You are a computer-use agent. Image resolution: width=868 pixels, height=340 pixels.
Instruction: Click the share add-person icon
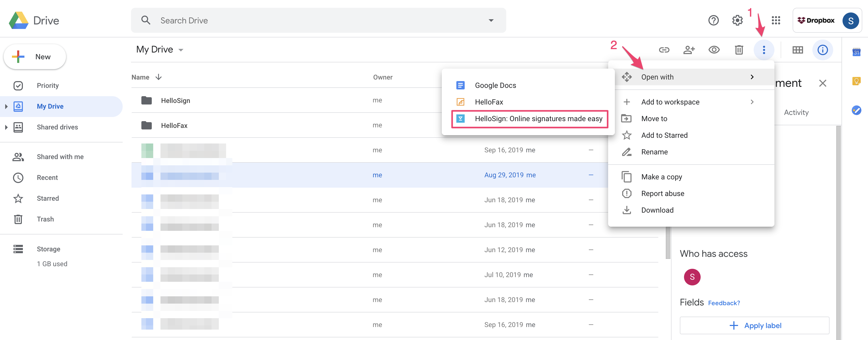689,50
